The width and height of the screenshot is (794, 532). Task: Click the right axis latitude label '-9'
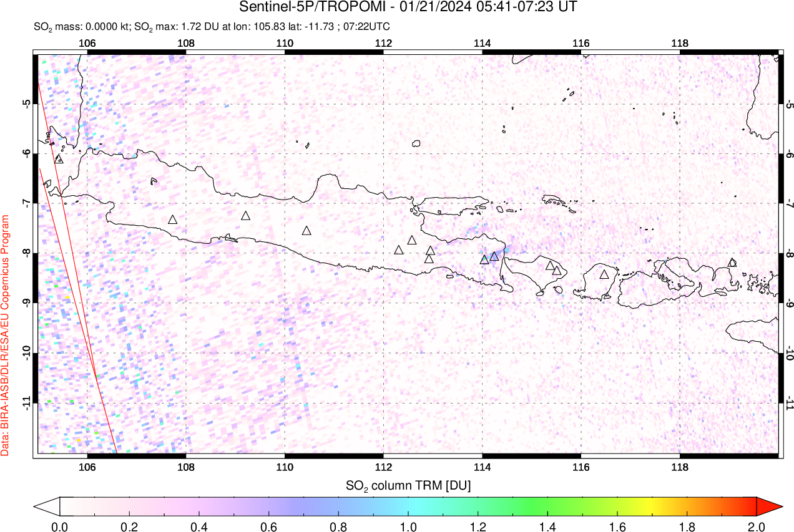point(790,303)
